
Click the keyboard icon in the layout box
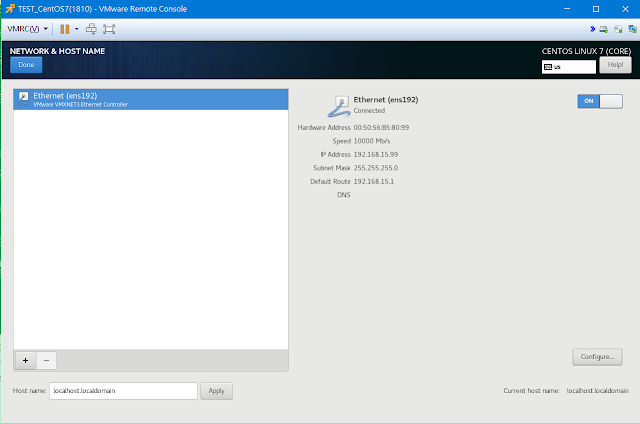pos(548,67)
